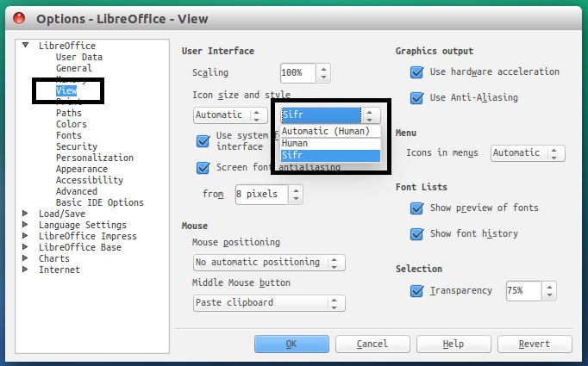Disable Use hardware acceleration checkbox

[416, 72]
